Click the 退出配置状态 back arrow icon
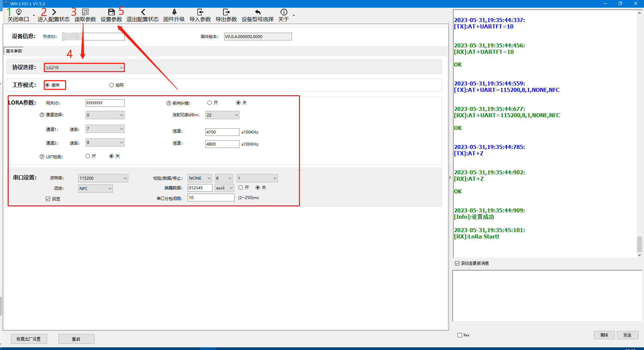 (143, 12)
